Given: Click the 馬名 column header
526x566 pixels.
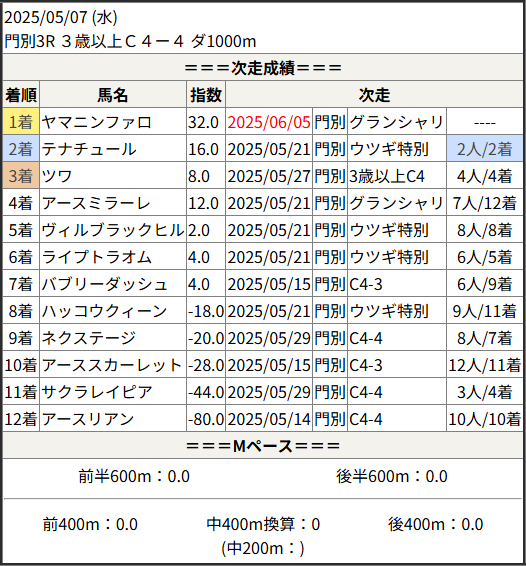Looking at the screenshot, I should pyautogui.click(x=113, y=95).
